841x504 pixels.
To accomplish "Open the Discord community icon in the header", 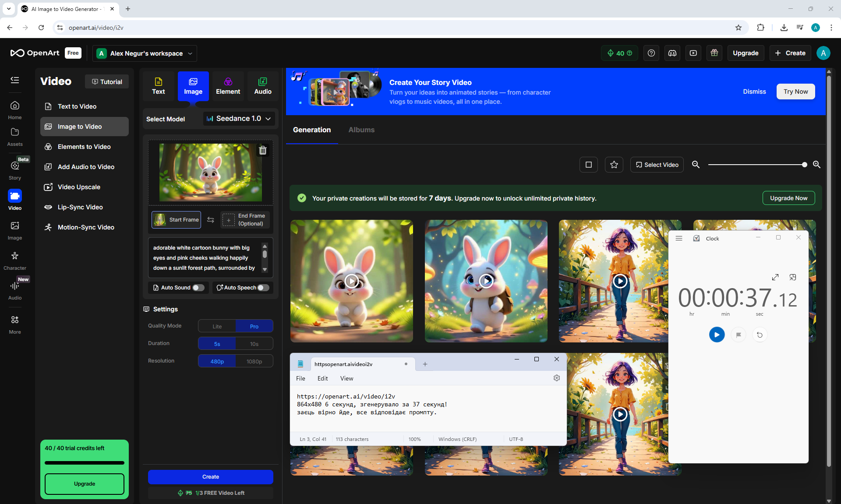I will point(672,53).
